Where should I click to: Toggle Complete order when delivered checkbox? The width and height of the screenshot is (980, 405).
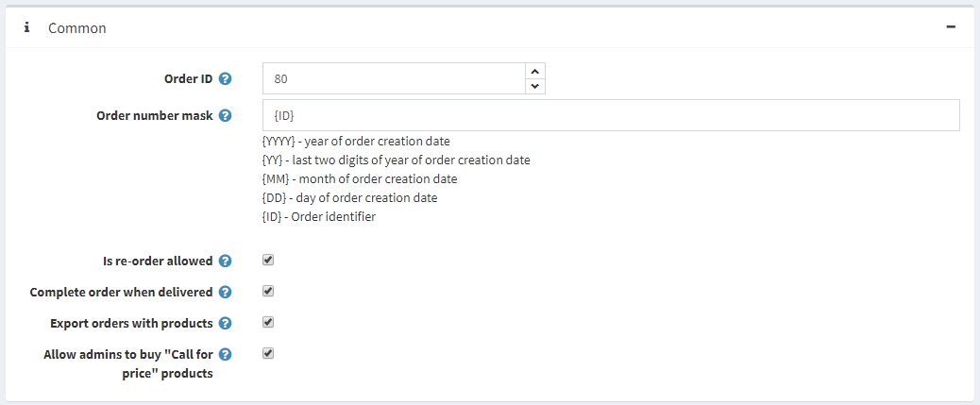pyautogui.click(x=268, y=292)
